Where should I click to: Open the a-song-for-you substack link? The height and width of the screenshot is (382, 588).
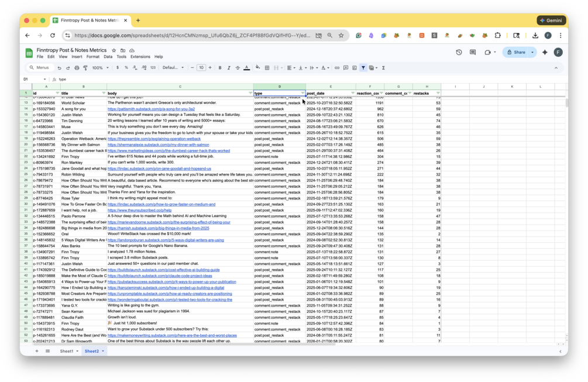[151, 109]
